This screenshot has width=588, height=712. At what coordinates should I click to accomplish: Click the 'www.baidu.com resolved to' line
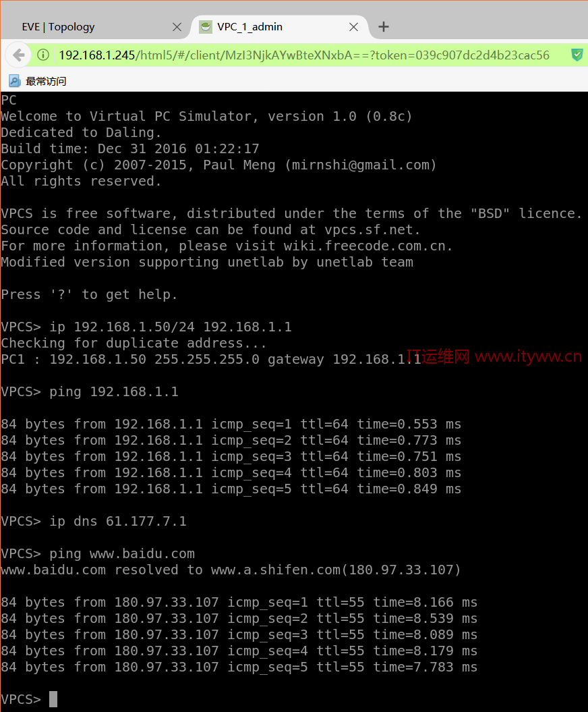click(x=231, y=570)
